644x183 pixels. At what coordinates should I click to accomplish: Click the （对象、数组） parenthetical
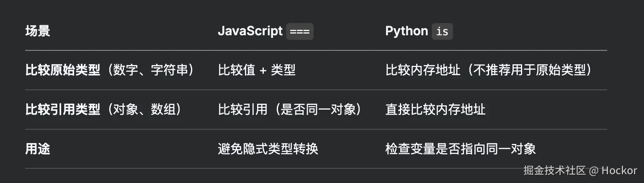tap(144, 110)
